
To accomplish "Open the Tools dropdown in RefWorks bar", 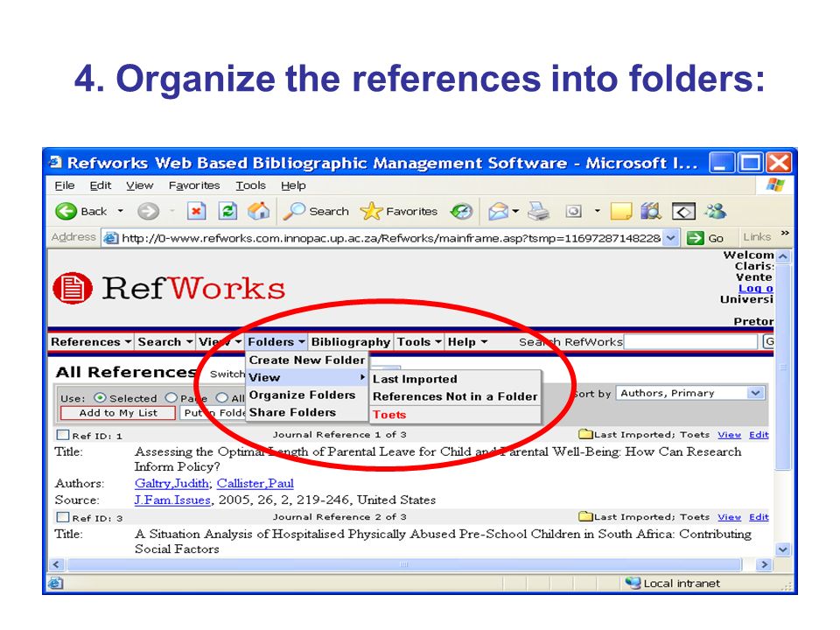I will click(419, 342).
